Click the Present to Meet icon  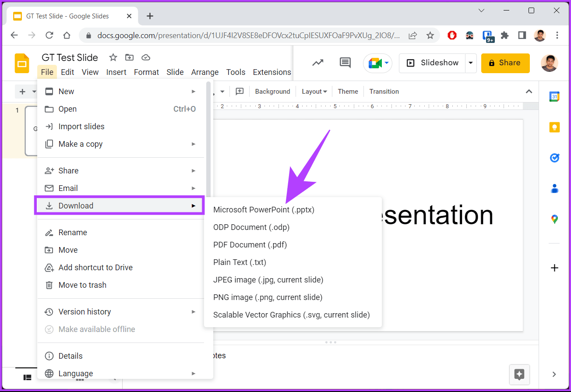click(x=375, y=63)
